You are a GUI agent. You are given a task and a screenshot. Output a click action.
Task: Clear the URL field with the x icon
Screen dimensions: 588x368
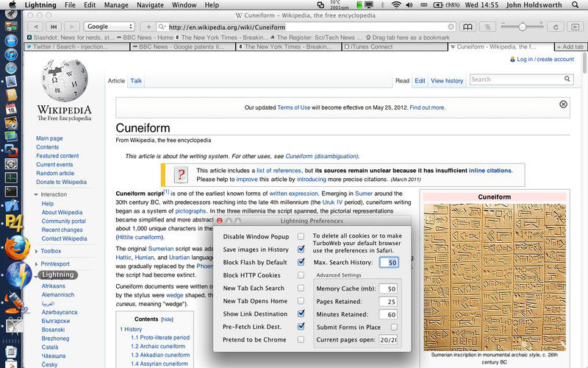451,26
